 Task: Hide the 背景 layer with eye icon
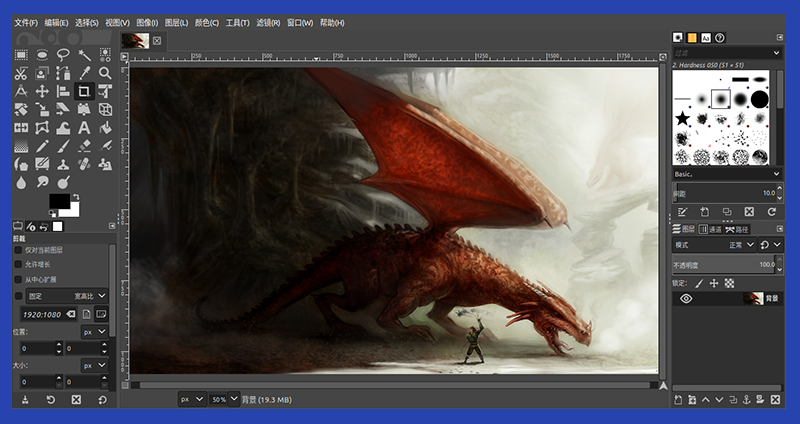(x=686, y=298)
